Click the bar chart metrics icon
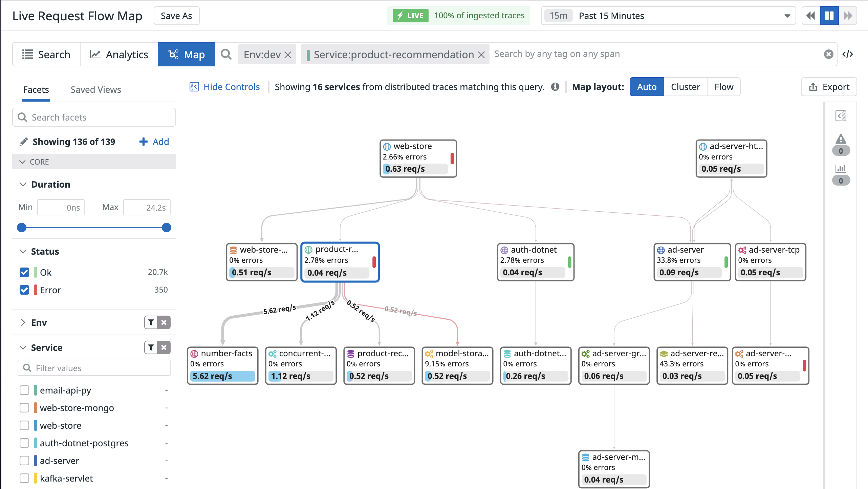This screenshot has width=868, height=489. point(841,168)
